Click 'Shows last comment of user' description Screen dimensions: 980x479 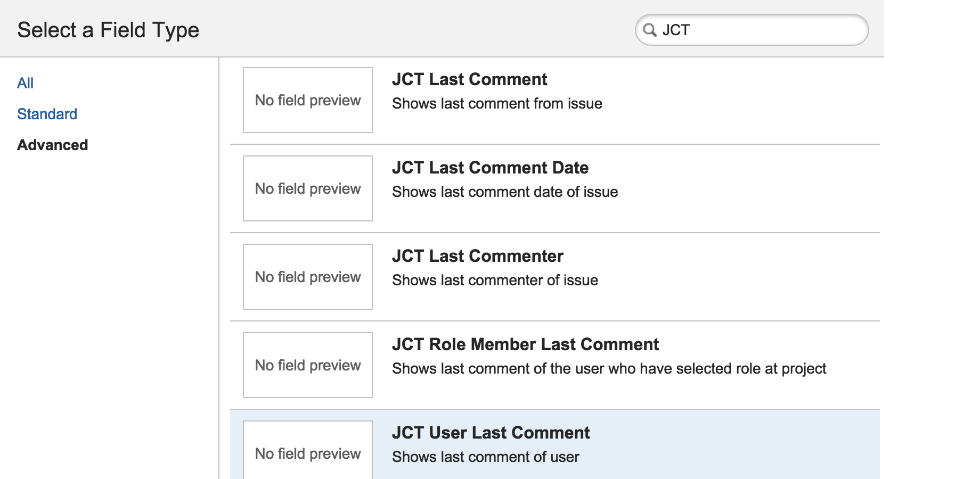pyautogui.click(x=485, y=457)
